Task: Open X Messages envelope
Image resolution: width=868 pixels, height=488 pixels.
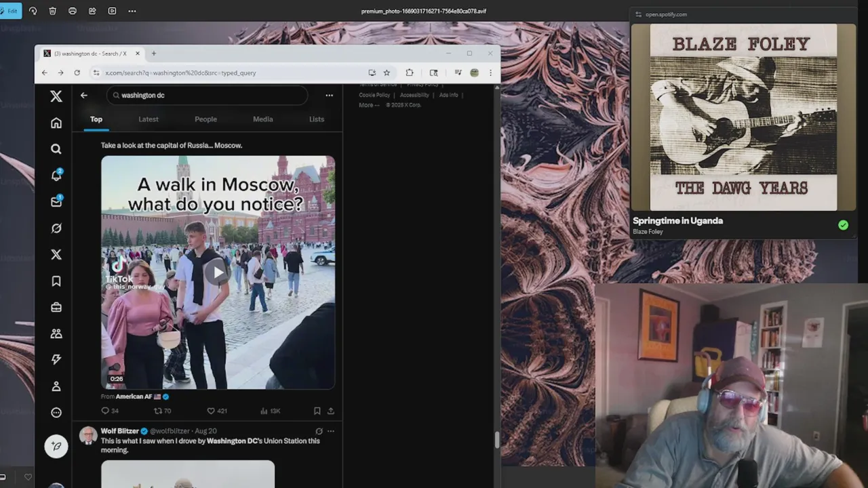Action: pos(56,201)
